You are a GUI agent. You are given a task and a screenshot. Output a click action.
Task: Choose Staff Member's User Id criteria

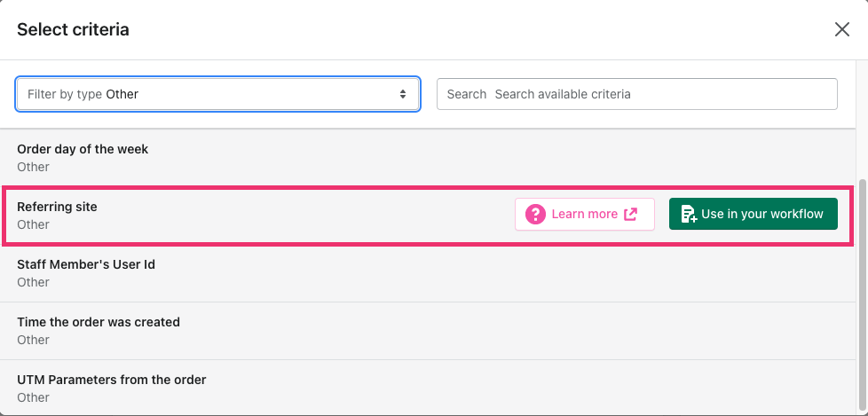click(x=428, y=273)
